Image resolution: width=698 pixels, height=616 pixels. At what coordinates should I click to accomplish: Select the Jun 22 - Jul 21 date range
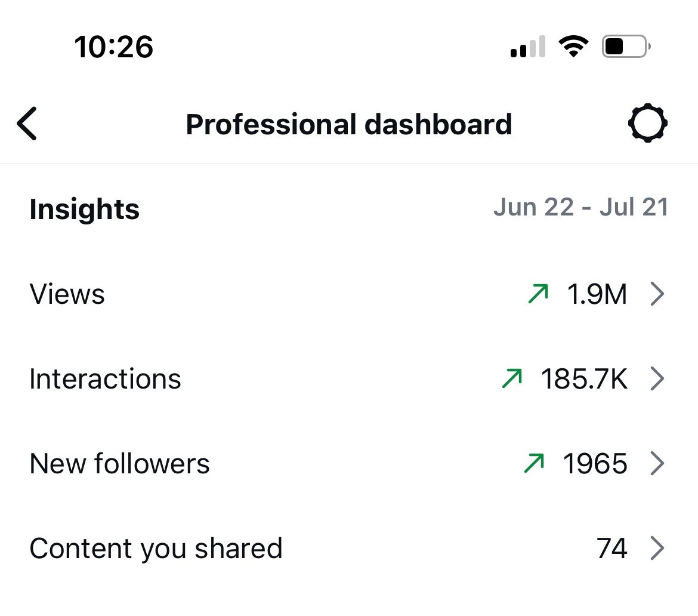(580, 208)
